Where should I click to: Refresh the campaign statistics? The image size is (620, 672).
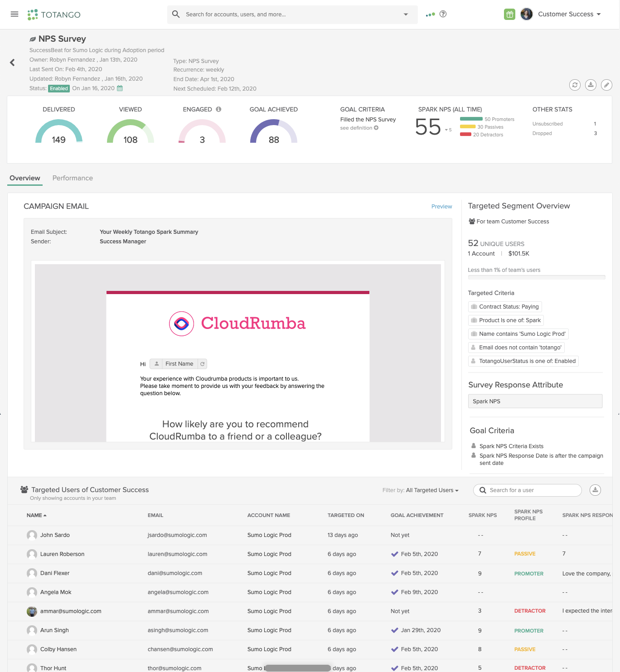575,85
